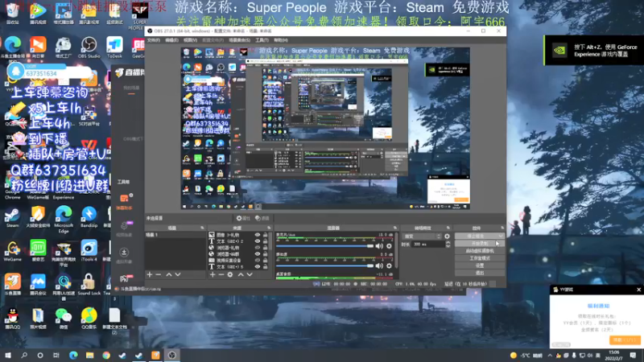Click 开始录制 start recording button

click(480, 244)
